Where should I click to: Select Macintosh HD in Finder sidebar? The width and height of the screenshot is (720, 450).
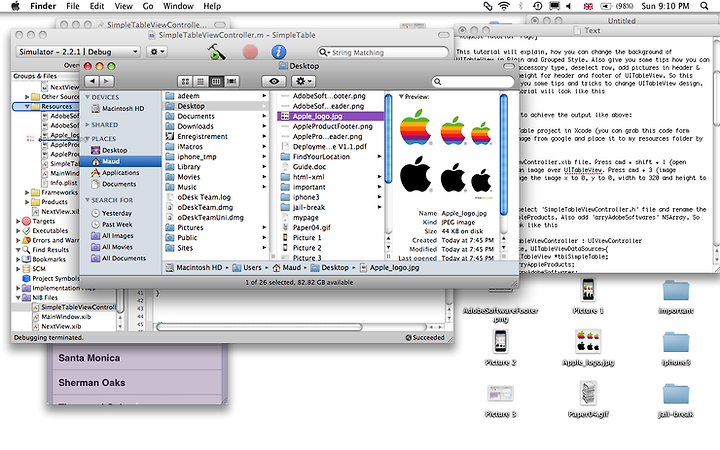118,108
